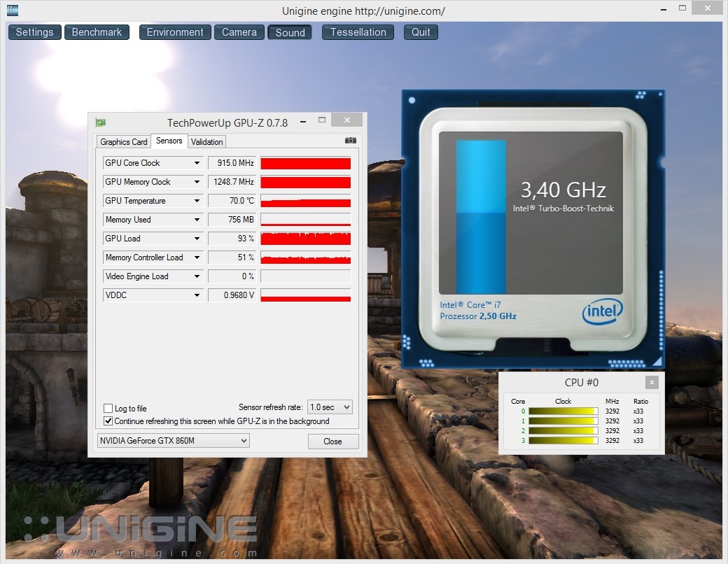Open the Camera menu in Unigine

coord(239,32)
